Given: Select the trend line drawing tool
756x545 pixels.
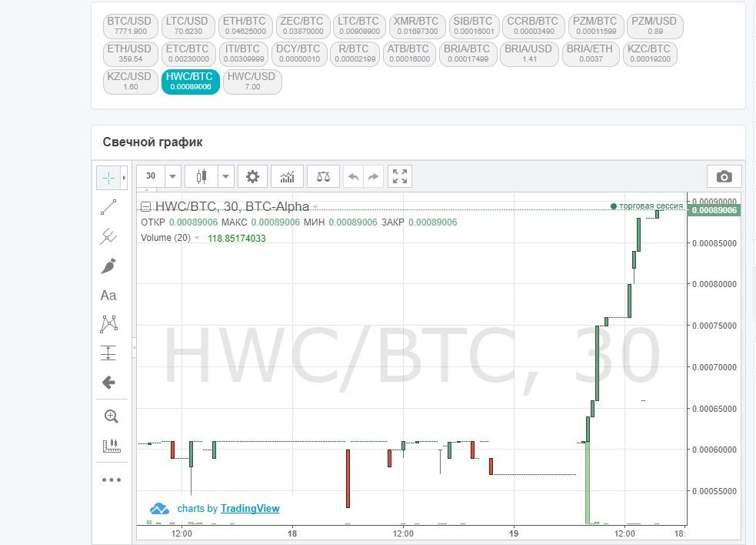Looking at the screenshot, I should [108, 207].
